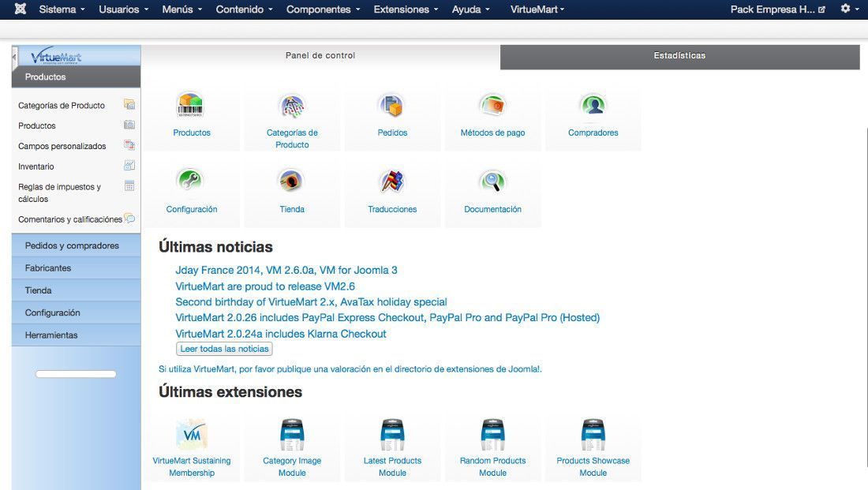Open the Tienda panel icon
The width and height of the screenshot is (868, 490).
(x=291, y=181)
